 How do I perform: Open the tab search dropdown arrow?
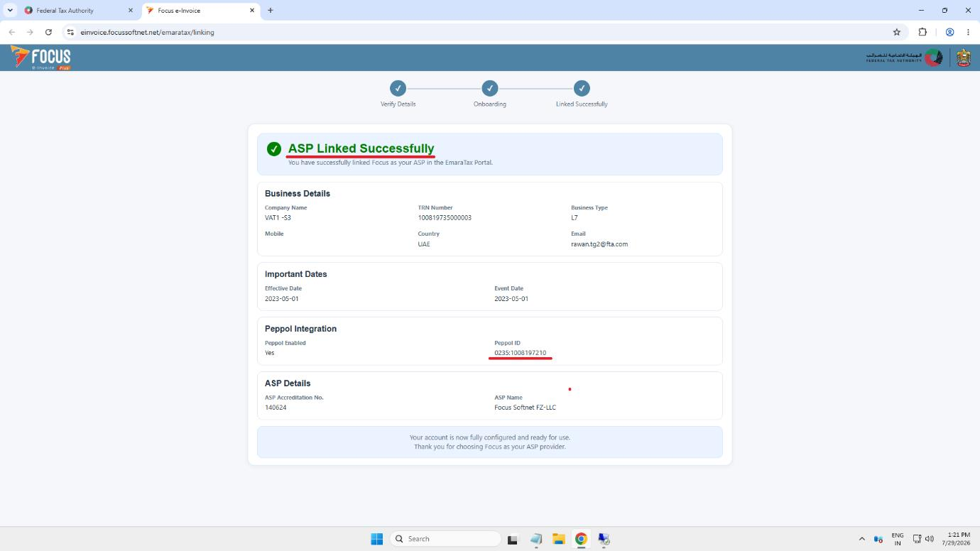coord(10,11)
